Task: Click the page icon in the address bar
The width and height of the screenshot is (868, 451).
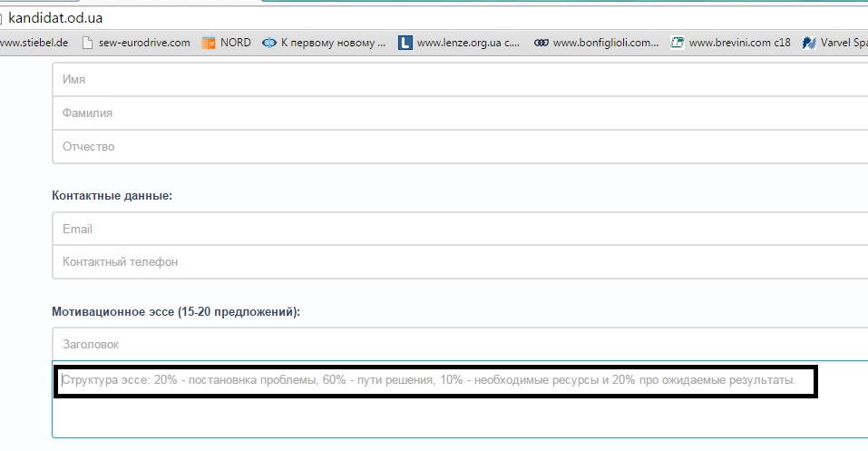Action: coord(3,18)
